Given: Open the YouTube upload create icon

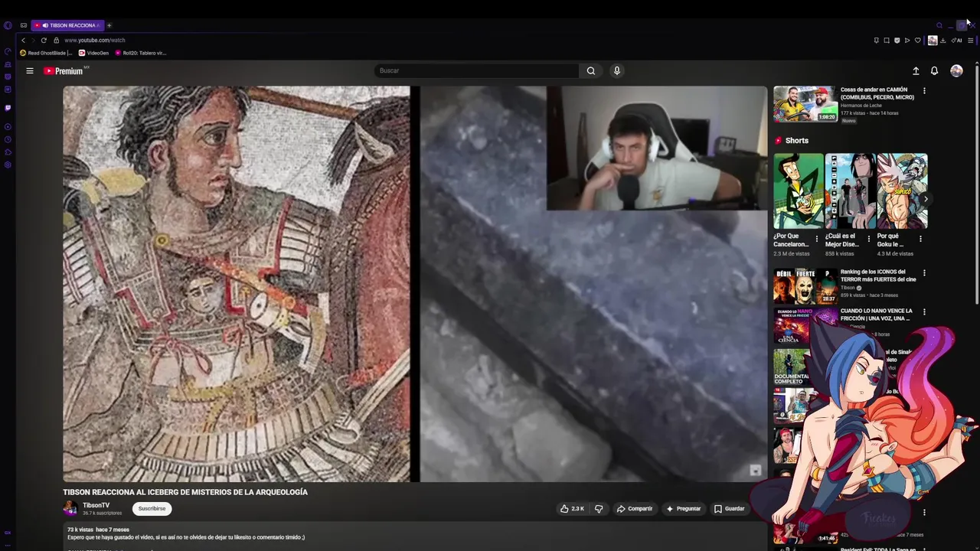Looking at the screenshot, I should (x=916, y=70).
